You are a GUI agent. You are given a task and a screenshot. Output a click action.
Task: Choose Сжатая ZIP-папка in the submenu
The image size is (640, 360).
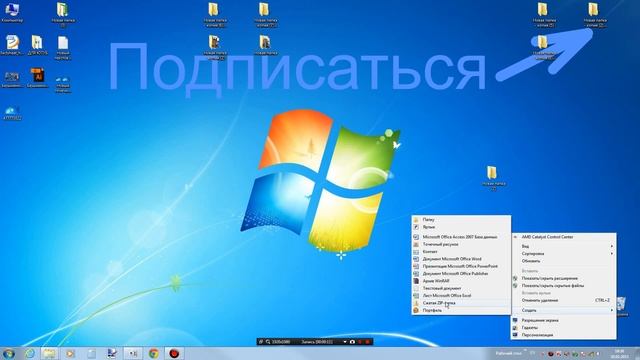pos(461,303)
